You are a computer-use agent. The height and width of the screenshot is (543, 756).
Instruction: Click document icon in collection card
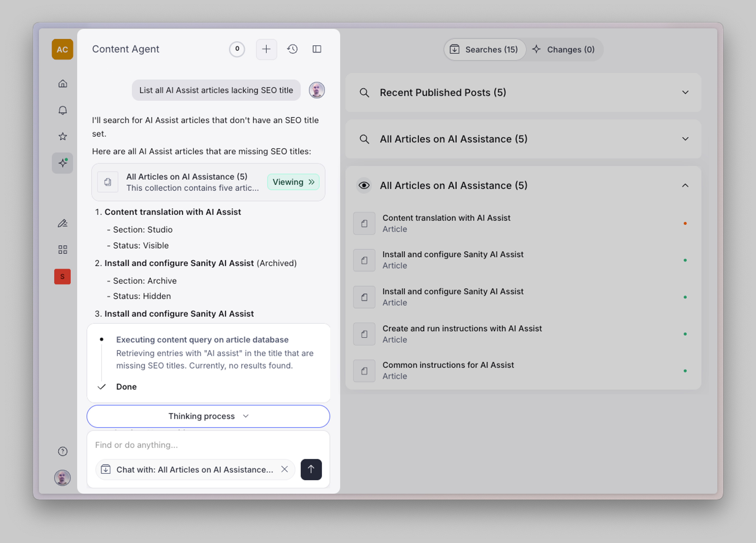tap(108, 182)
